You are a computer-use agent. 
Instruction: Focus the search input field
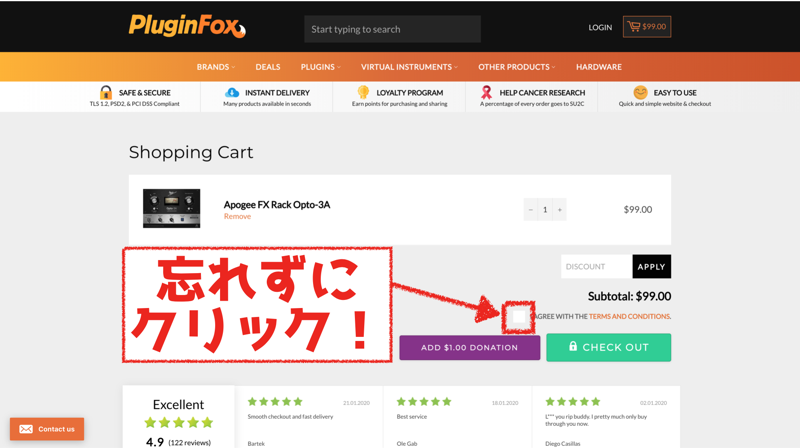(392, 29)
